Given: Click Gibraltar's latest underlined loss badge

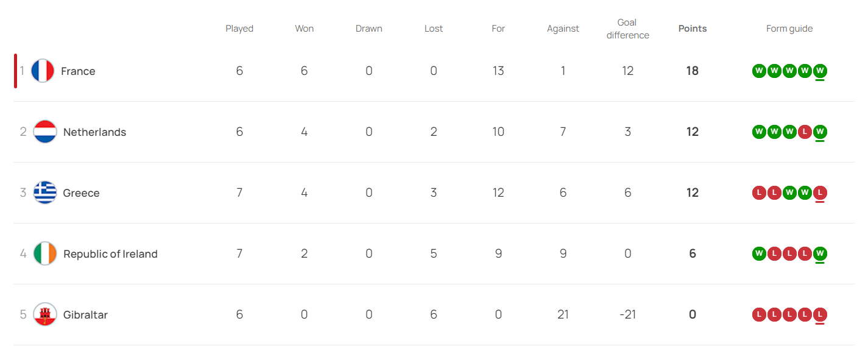Looking at the screenshot, I should pos(820,315).
